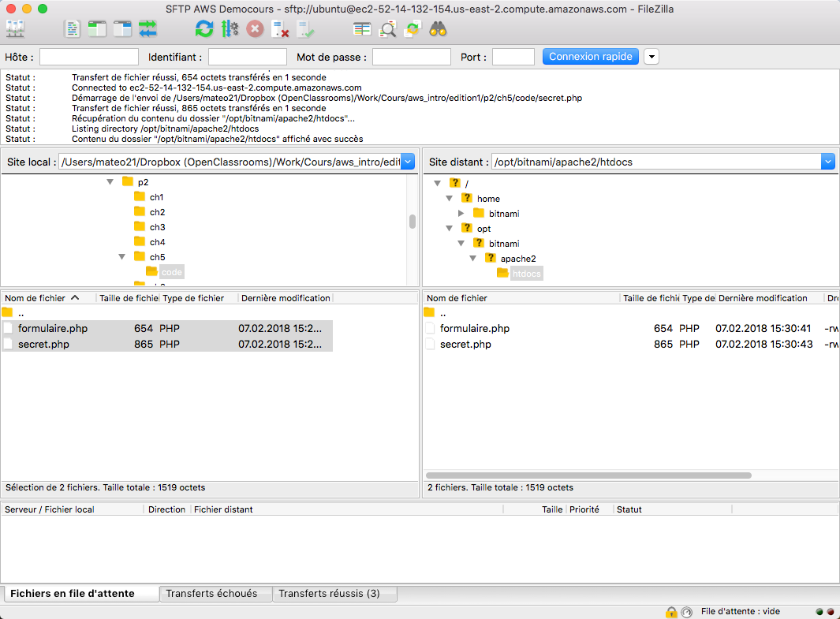Collapse the ch5 folder in local tree
Screen dimensions: 840x619
click(x=121, y=257)
